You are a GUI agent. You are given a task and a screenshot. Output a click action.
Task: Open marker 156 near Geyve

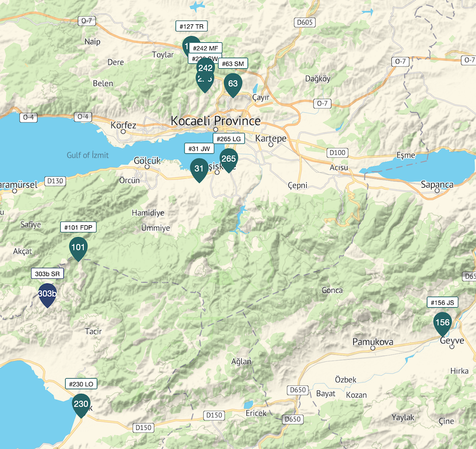click(x=442, y=324)
